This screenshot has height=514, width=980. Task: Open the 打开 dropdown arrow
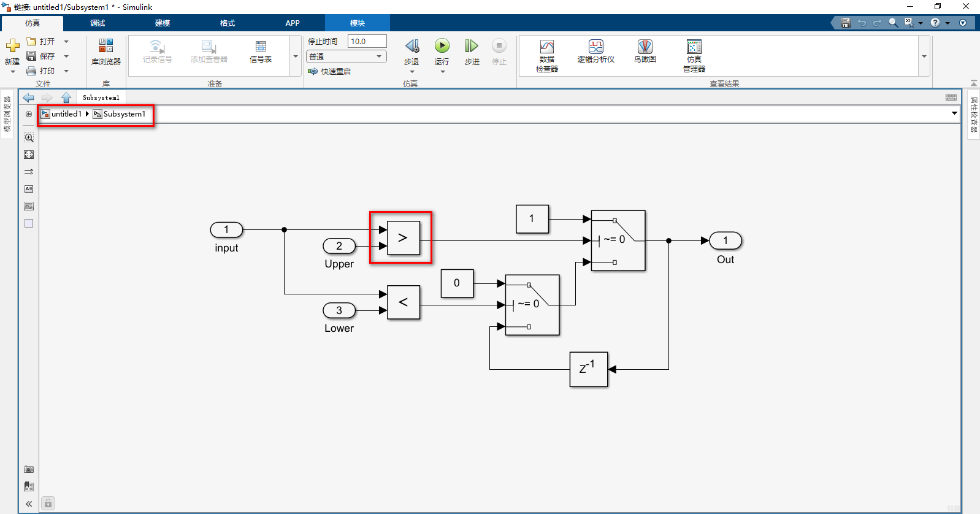(x=66, y=42)
